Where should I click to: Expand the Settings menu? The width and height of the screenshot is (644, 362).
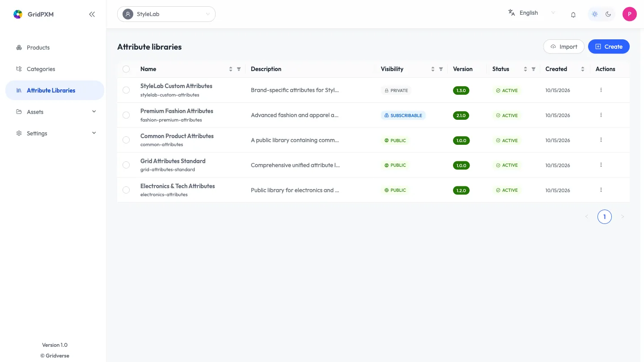(55, 133)
